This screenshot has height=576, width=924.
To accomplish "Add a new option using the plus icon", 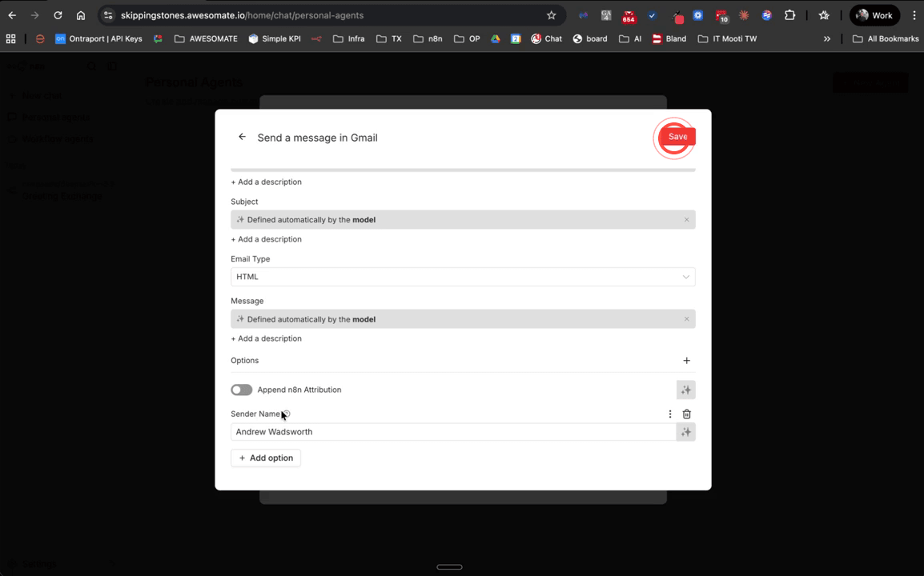I will point(686,361).
